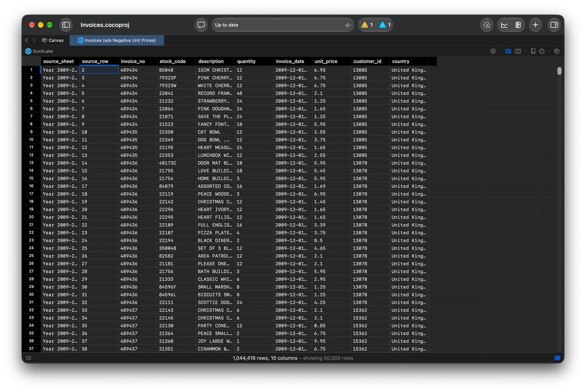Select the country column header
Viewport: 586px width, 392px height.
409,61
